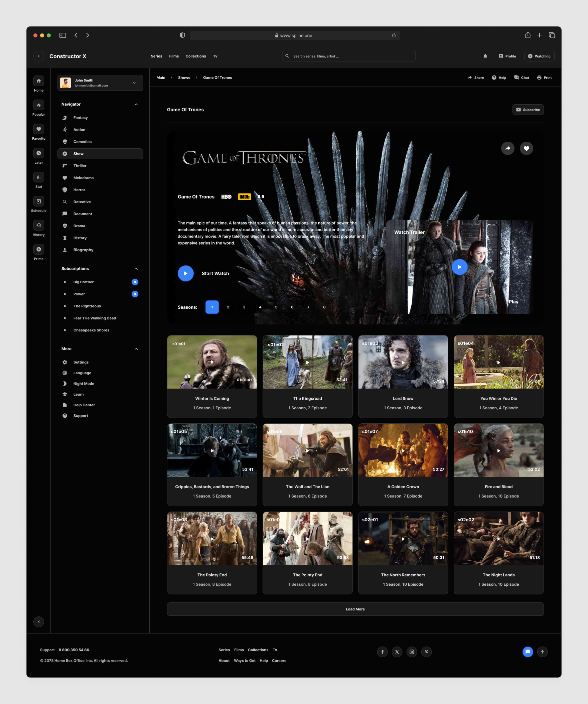Click the browser sidebar toggle icon
The height and width of the screenshot is (704, 588).
pos(63,35)
